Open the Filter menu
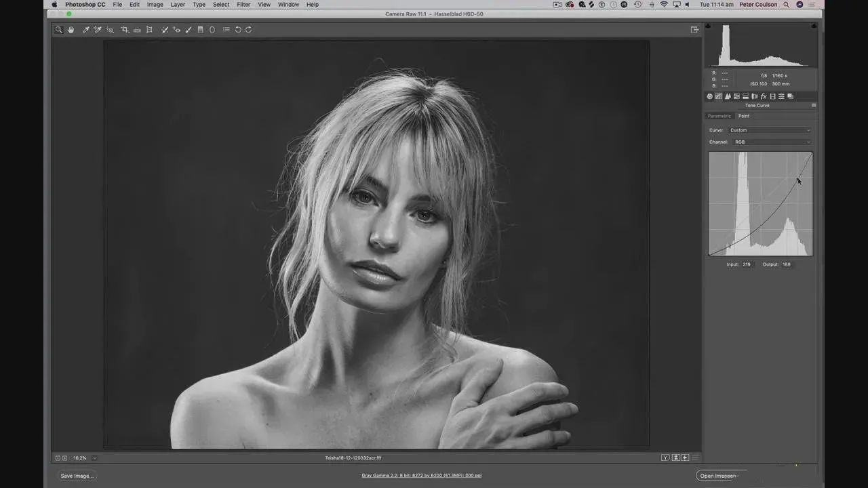868x488 pixels. pyautogui.click(x=243, y=5)
